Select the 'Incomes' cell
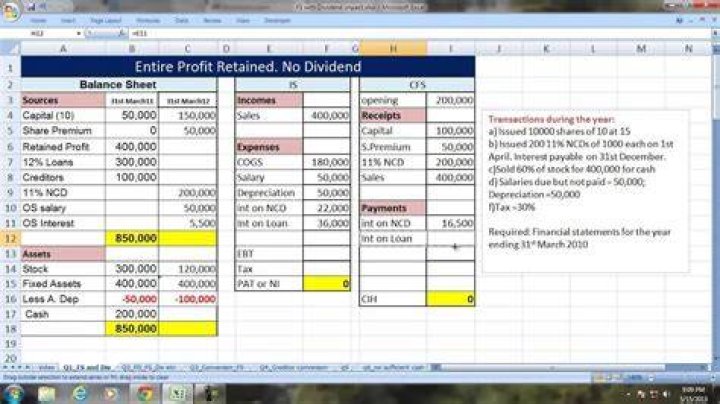This screenshot has height=404, width=720. 269,100
